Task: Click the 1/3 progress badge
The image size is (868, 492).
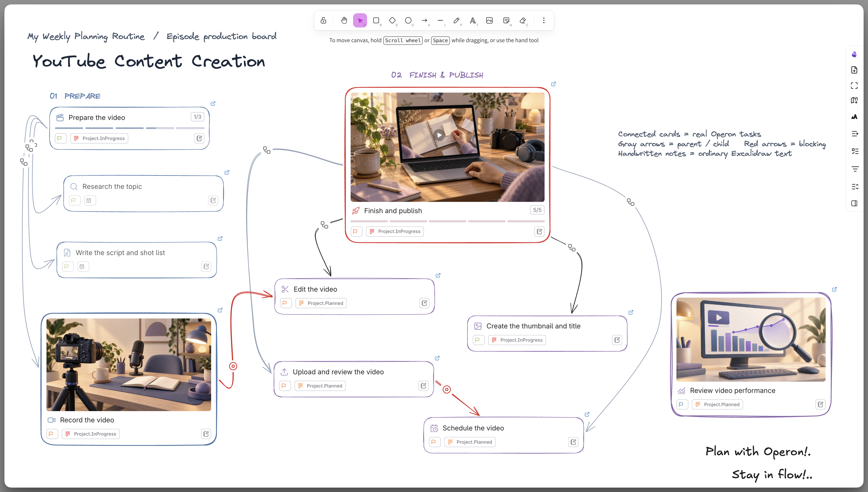Action: [197, 117]
